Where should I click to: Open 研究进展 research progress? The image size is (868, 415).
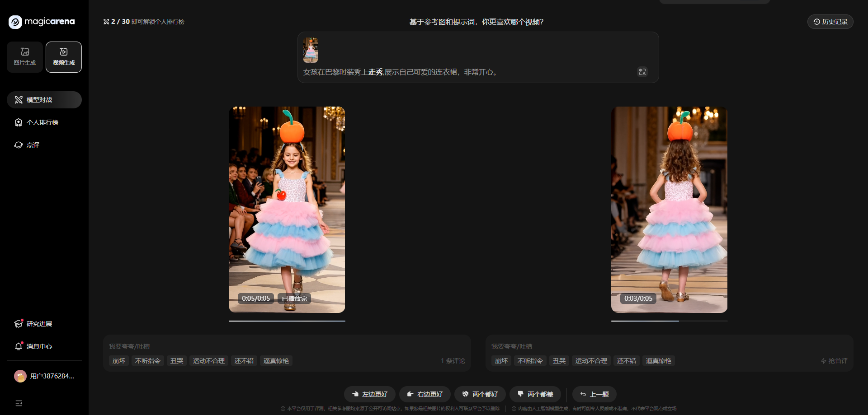click(39, 324)
